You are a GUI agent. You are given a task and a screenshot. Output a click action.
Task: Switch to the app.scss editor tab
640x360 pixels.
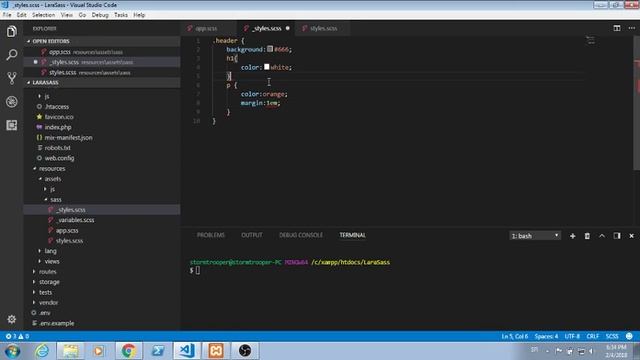[x=206, y=28]
